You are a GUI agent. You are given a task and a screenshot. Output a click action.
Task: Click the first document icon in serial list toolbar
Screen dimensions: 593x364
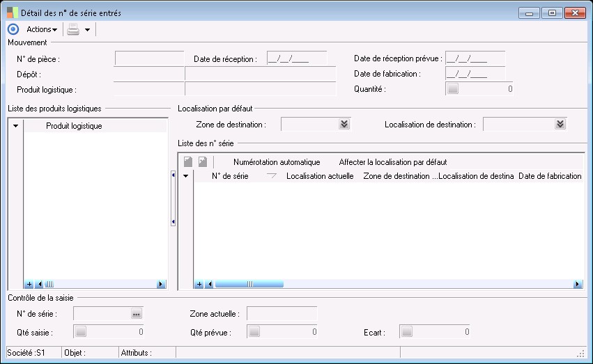point(188,162)
